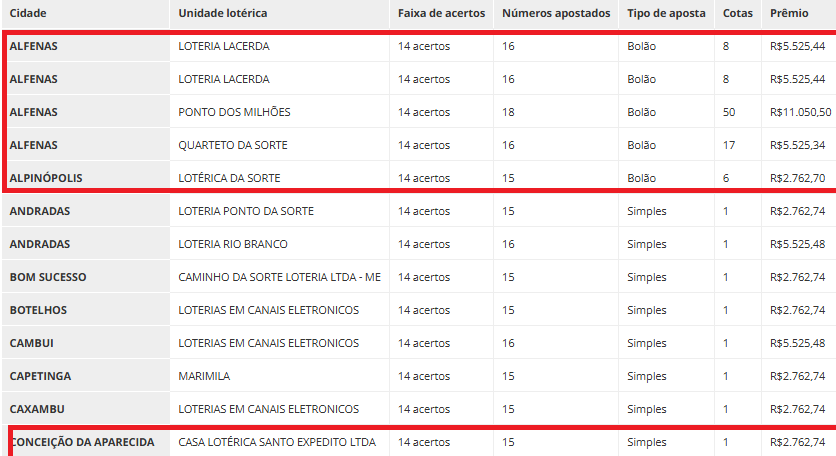The image size is (836, 456).
Task: Select the CAPETINGA city row
Action: [418, 376]
